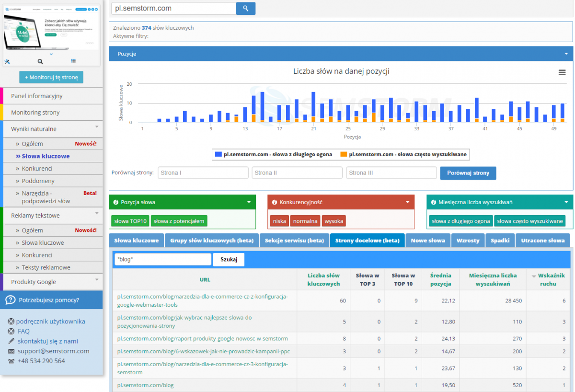Expand the site preview with the small chevron
575x392 pixels.
51,54
